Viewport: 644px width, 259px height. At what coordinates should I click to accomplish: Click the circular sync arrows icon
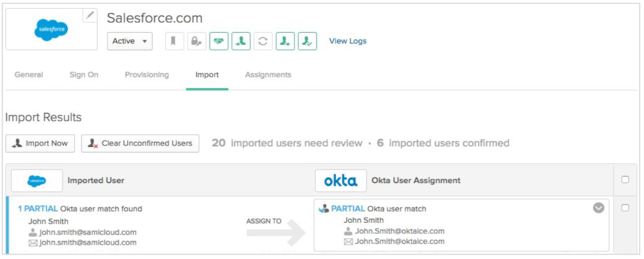(x=263, y=41)
